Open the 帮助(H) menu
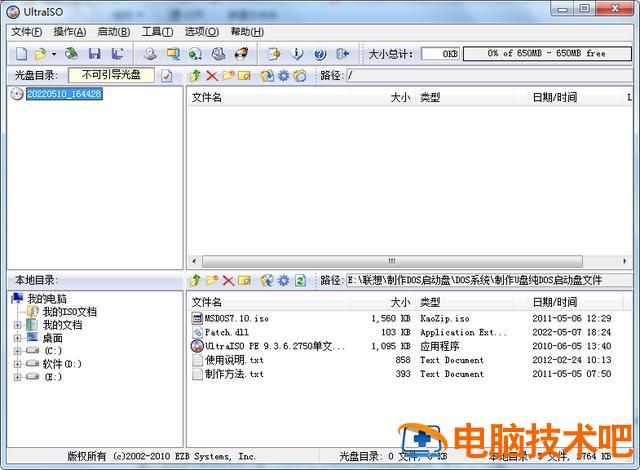Screen dimensions: 640x470 pos(247,32)
